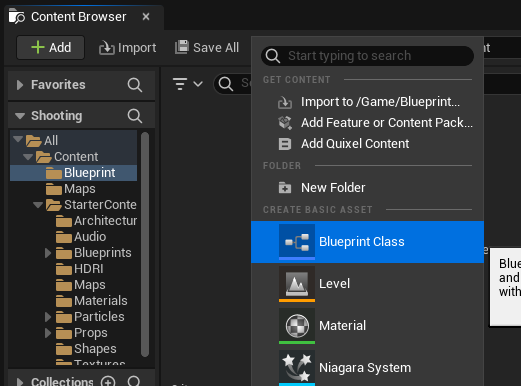Open the HDRI folder
The height and width of the screenshot is (386, 521).
[x=79, y=269]
